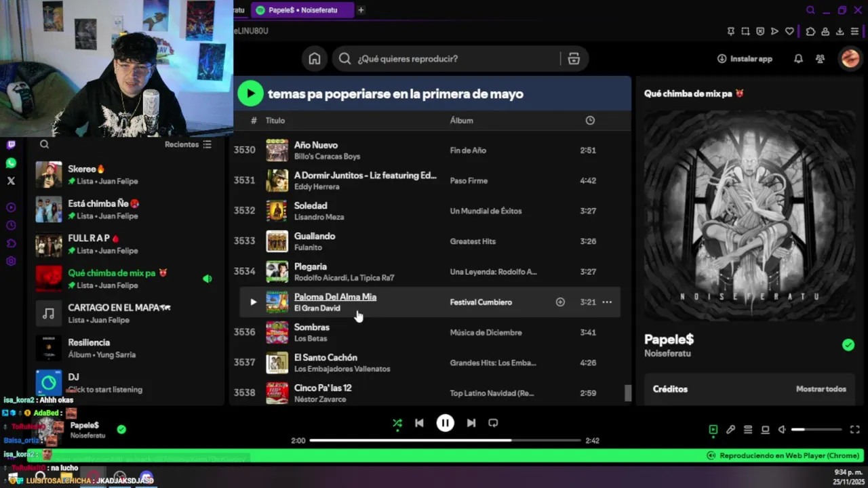
Task: Click Instalar app
Action: click(745, 59)
